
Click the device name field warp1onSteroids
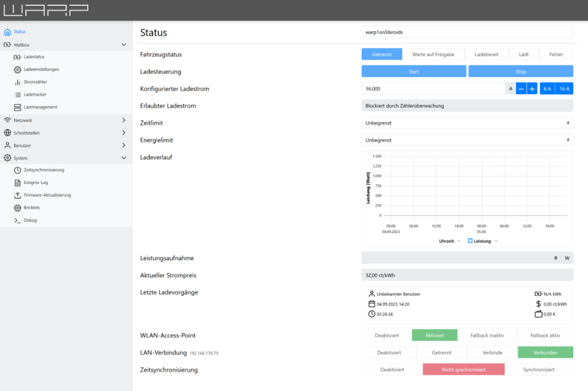click(x=467, y=32)
